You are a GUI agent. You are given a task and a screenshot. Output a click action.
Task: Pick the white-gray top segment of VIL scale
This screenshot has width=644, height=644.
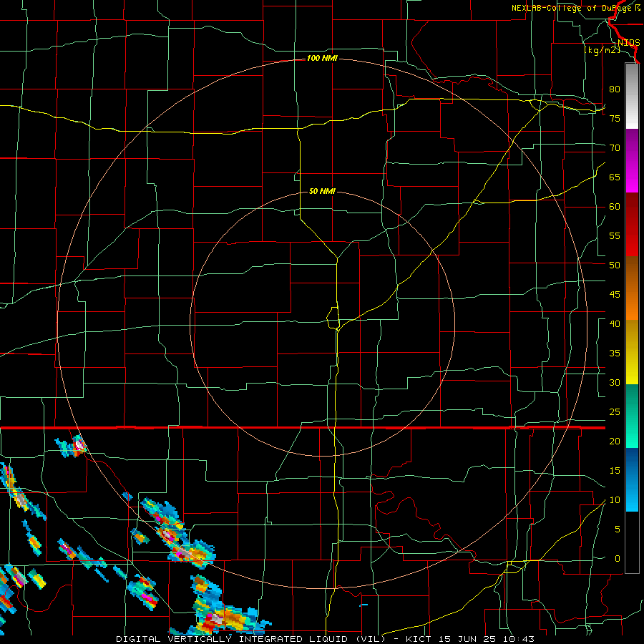(632, 96)
